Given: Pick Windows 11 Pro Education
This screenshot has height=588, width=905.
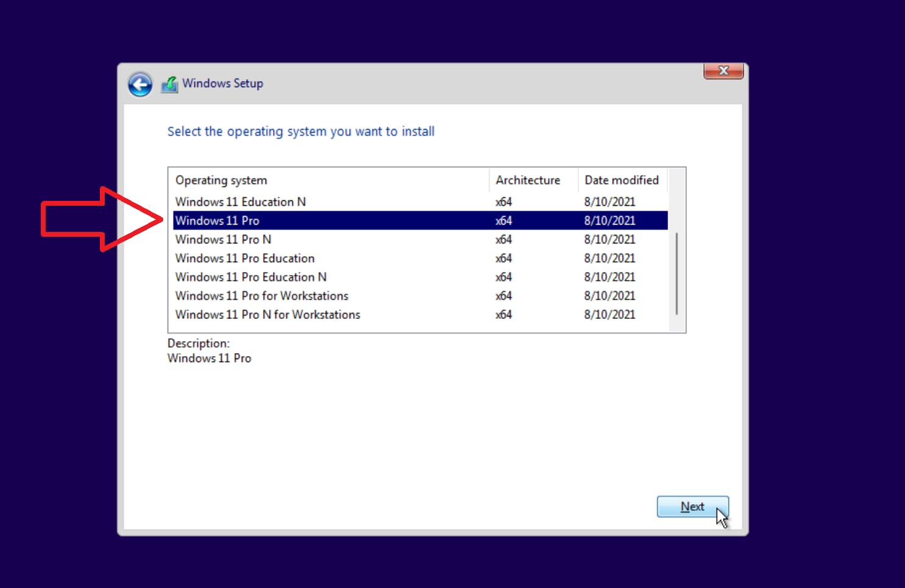Looking at the screenshot, I should 245,258.
